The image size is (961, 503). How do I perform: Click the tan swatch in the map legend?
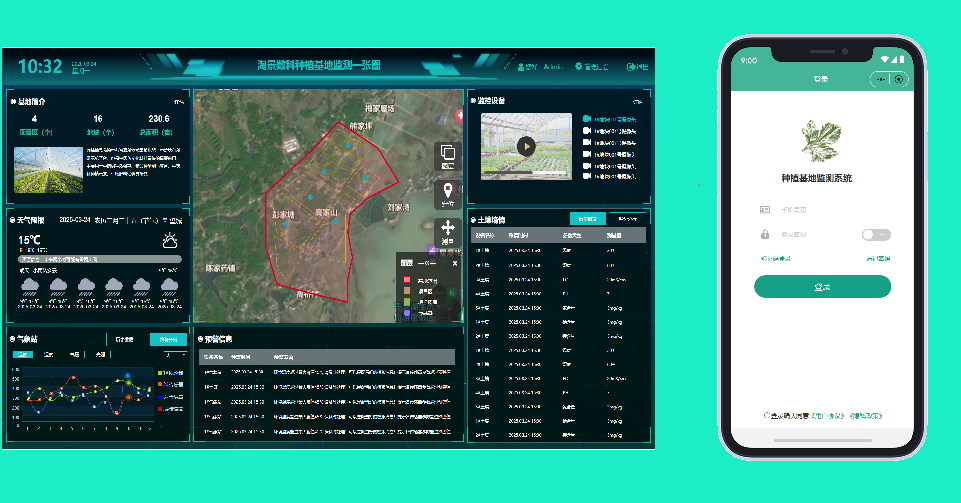406,291
